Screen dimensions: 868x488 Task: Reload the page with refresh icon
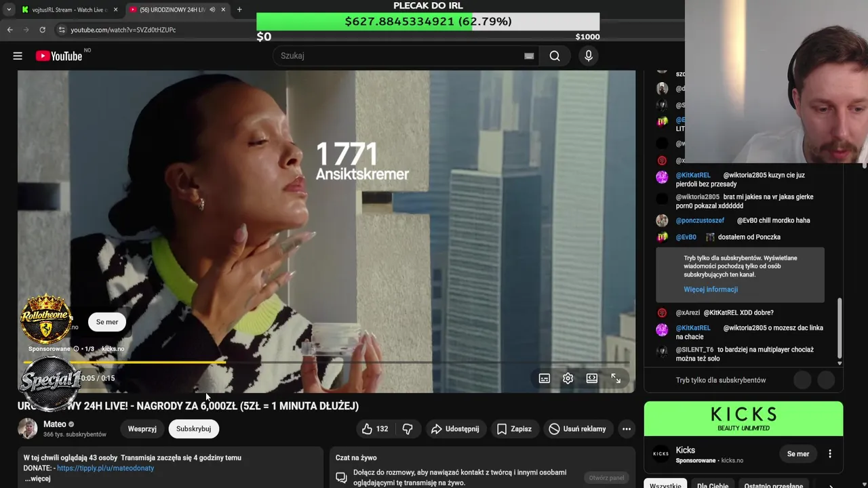pos(42,30)
